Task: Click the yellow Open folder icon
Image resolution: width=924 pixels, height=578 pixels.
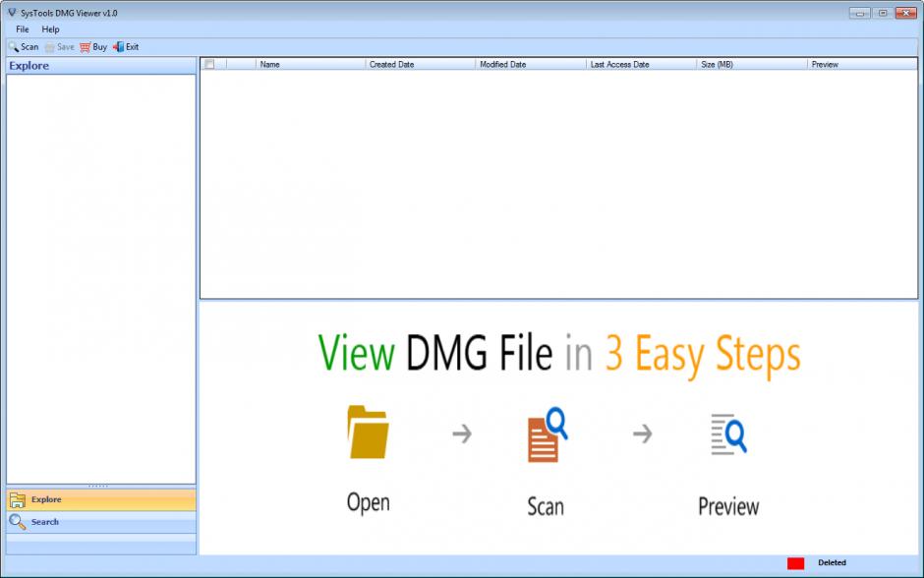Action: (x=368, y=433)
